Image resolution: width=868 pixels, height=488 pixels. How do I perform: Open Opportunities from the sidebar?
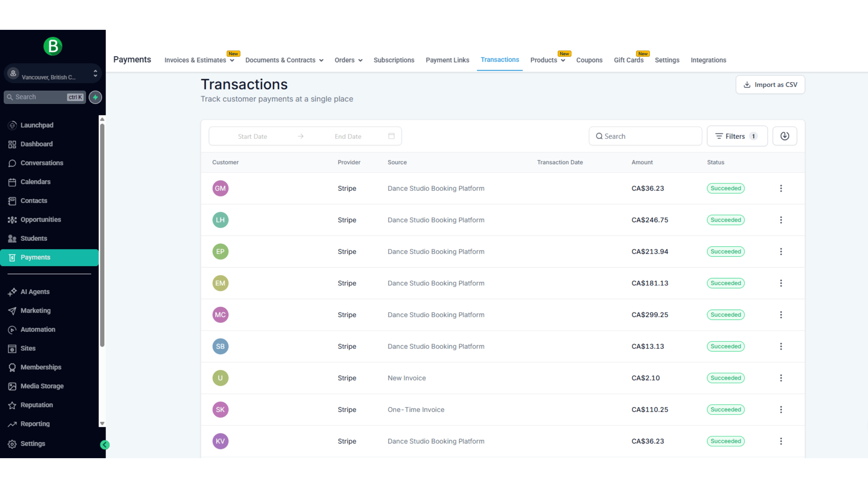[12, 220]
